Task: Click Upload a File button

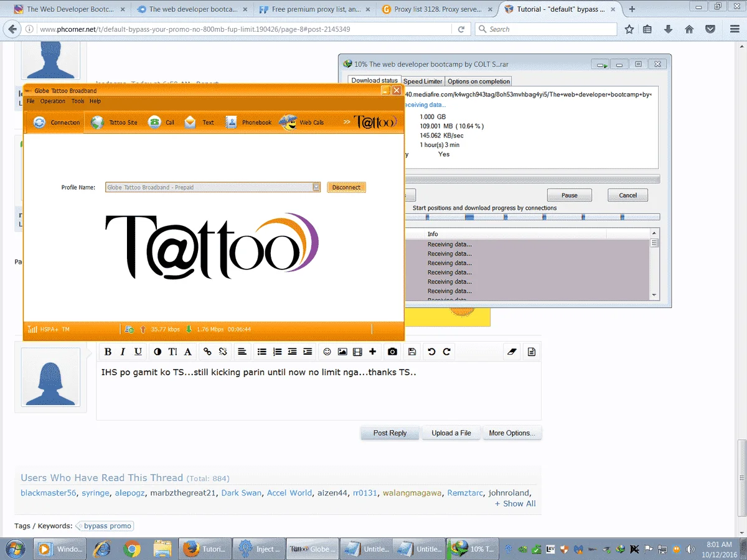Action: pos(451,433)
